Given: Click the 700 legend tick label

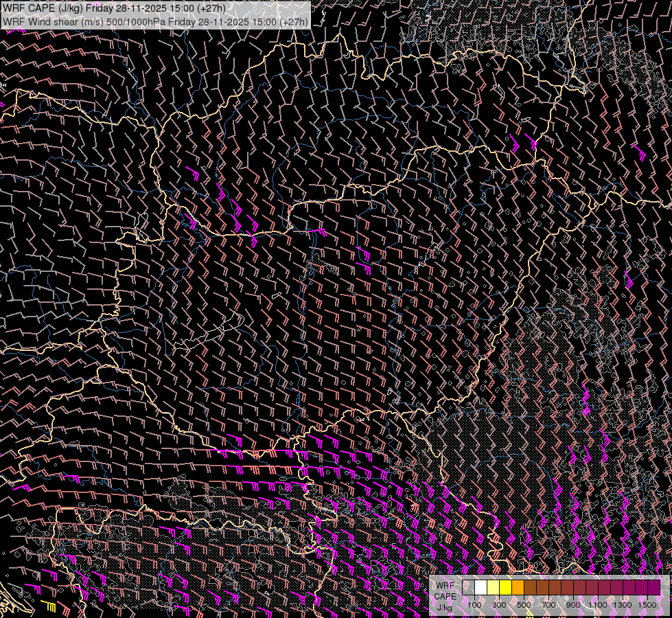Looking at the screenshot, I should tap(548, 605).
